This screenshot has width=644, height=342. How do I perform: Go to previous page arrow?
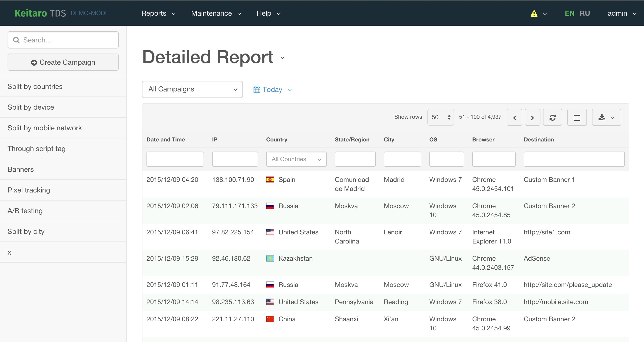[514, 117]
